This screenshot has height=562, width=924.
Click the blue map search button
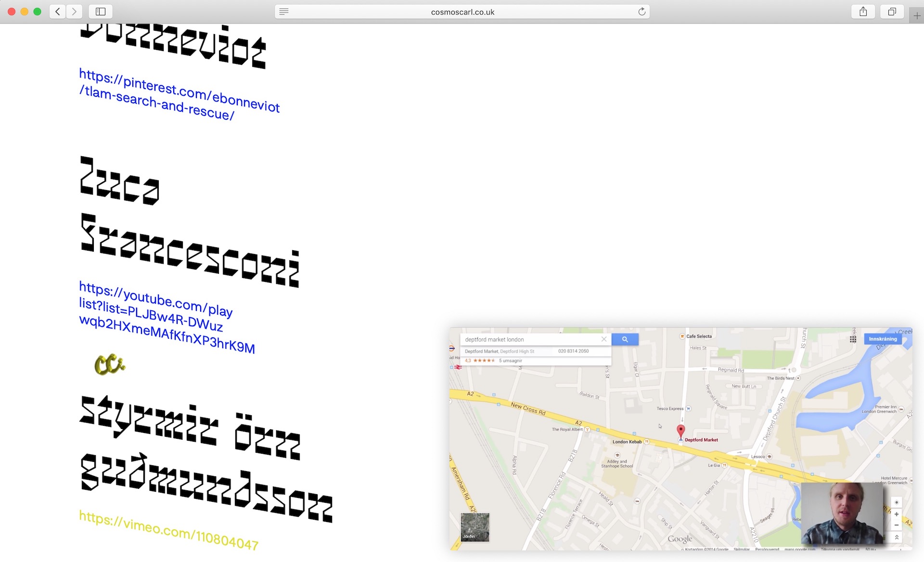click(x=625, y=339)
